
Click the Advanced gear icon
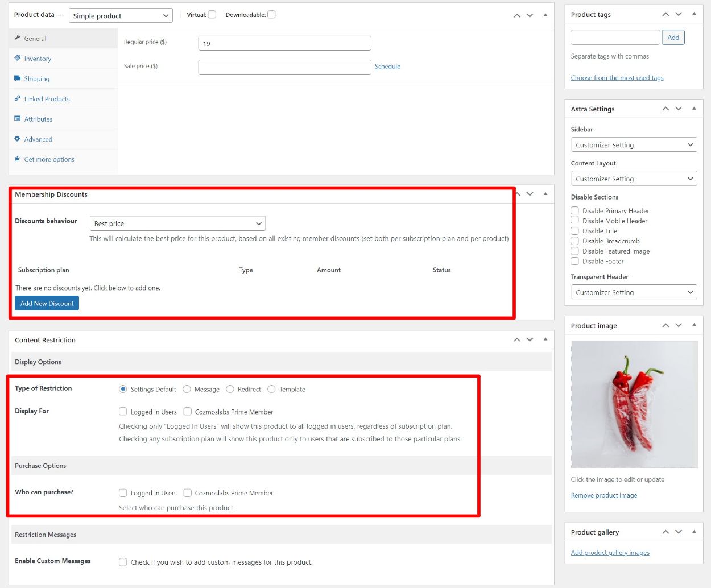click(x=17, y=139)
